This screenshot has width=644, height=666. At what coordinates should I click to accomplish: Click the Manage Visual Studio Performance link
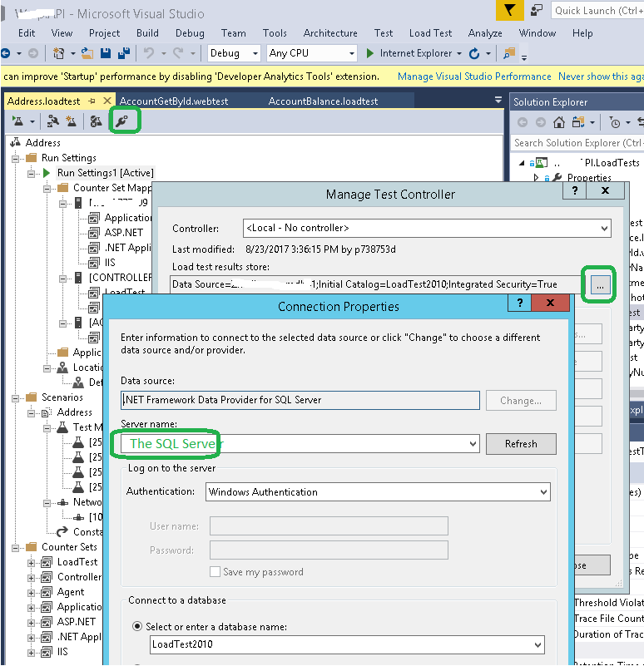point(474,76)
